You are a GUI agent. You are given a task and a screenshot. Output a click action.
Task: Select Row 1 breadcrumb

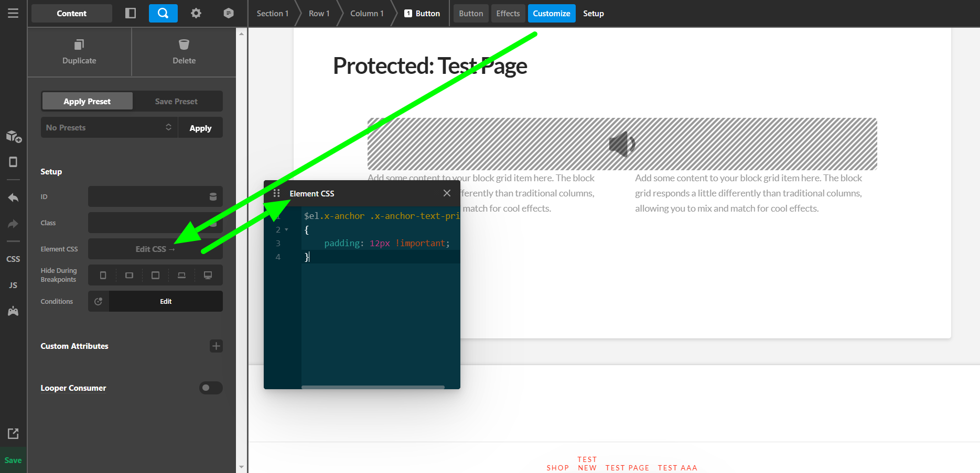pyautogui.click(x=319, y=13)
